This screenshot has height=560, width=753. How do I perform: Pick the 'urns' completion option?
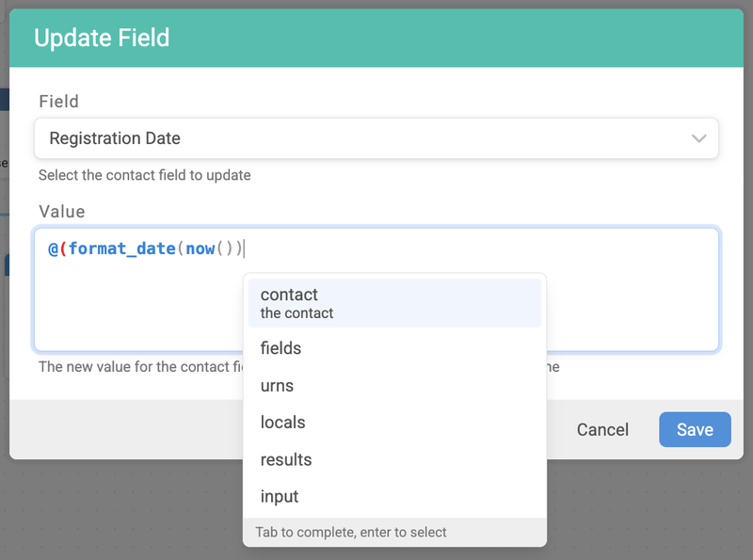(x=277, y=386)
